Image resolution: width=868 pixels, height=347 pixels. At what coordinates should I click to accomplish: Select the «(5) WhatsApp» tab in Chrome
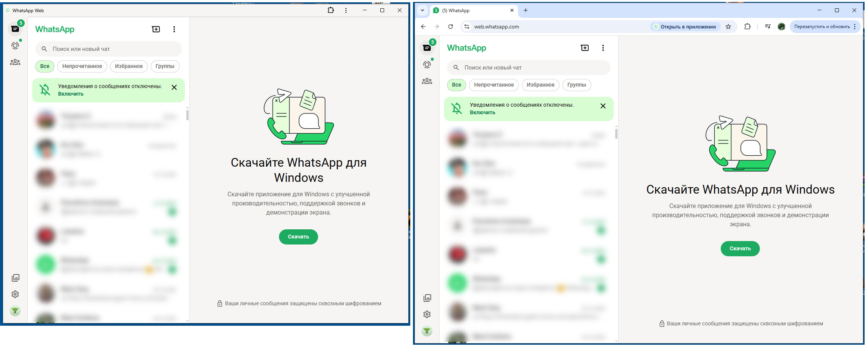(473, 11)
